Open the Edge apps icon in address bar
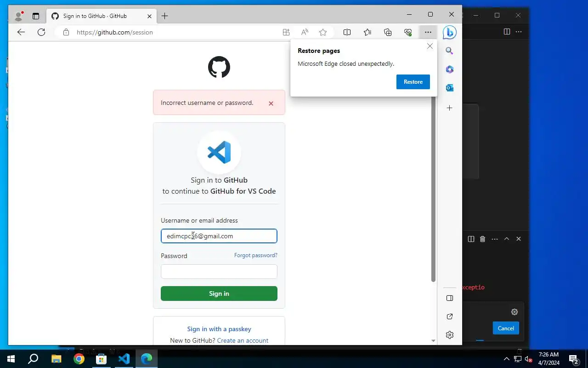 pos(286,32)
